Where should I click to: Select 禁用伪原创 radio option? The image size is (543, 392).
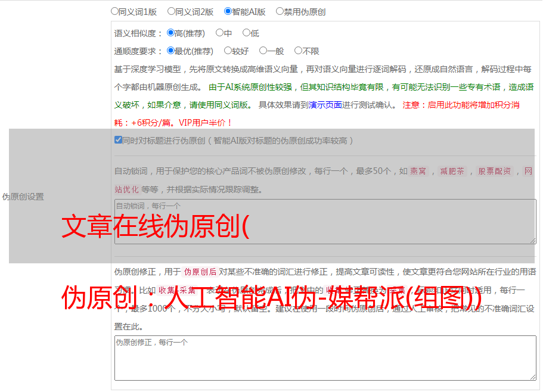(x=280, y=11)
